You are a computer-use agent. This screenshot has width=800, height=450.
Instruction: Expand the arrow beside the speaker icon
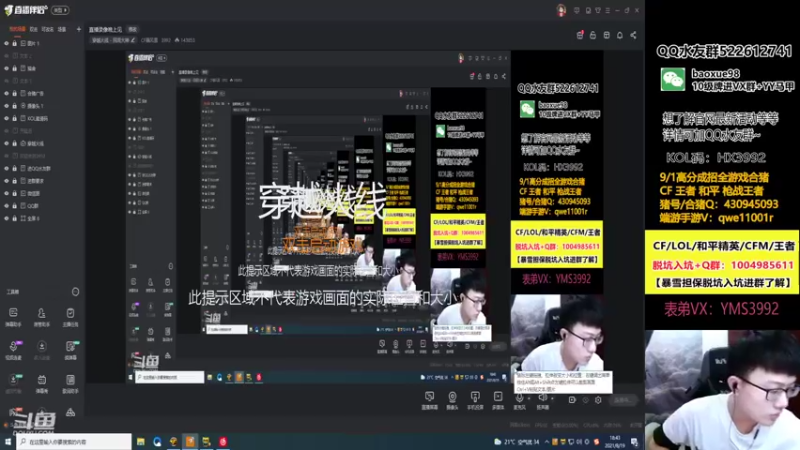pos(552,398)
